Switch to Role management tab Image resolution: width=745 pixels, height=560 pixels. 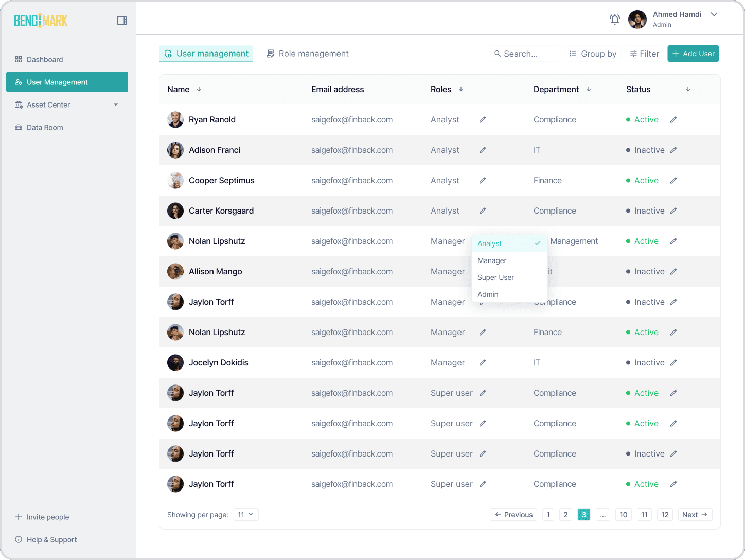[x=307, y=54]
